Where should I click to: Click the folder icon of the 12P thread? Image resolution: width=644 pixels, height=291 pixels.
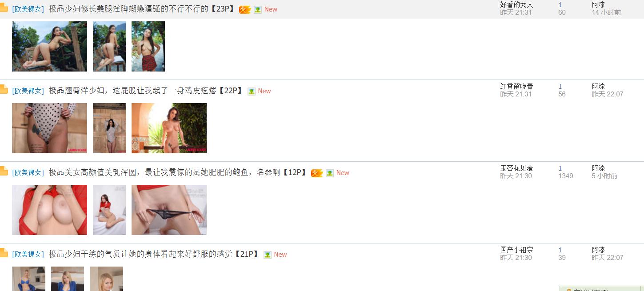(x=4, y=171)
